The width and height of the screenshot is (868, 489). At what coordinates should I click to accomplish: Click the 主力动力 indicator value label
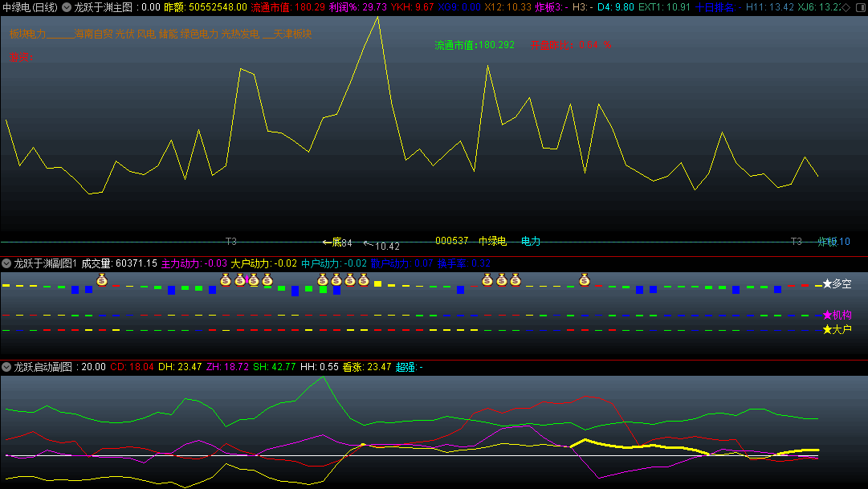(x=194, y=263)
